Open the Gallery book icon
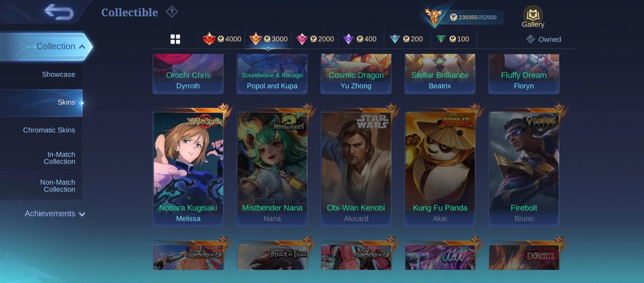Screen dimensions: 644x283 pos(533,17)
